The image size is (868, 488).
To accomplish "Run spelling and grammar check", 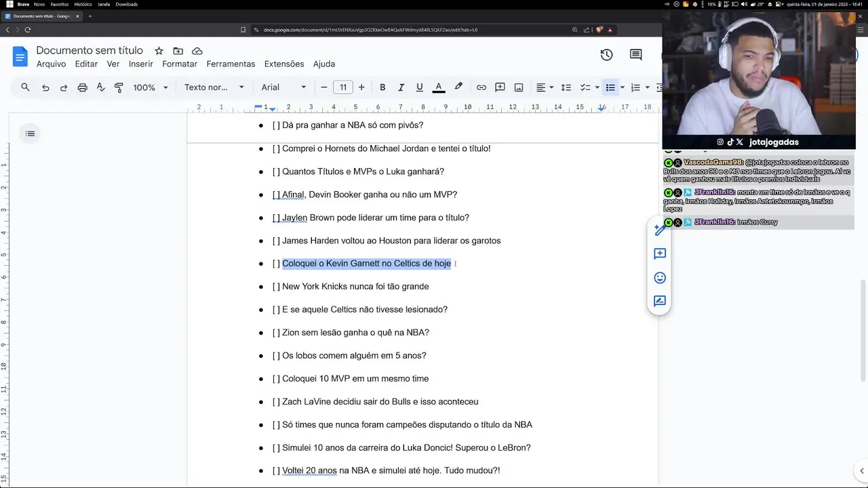I will tap(100, 87).
